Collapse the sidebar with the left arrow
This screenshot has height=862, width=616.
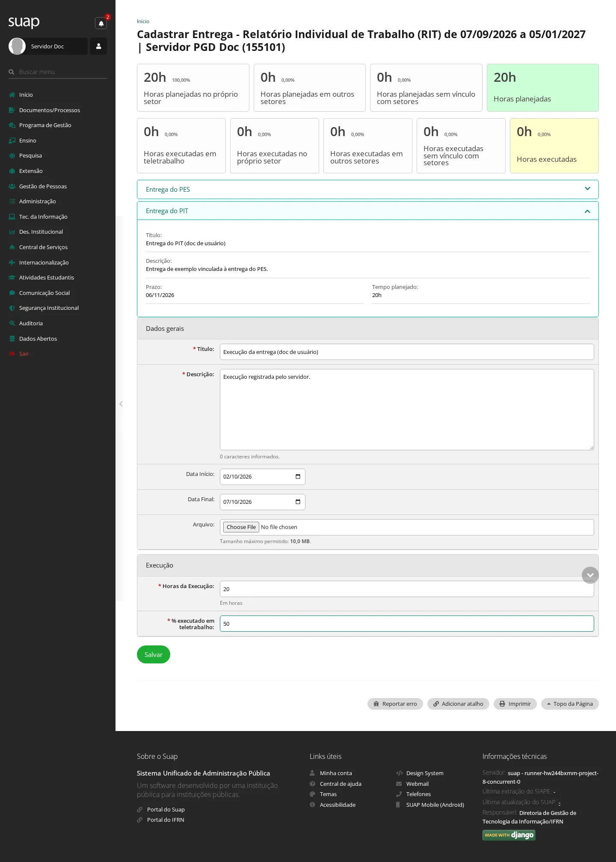coord(121,404)
